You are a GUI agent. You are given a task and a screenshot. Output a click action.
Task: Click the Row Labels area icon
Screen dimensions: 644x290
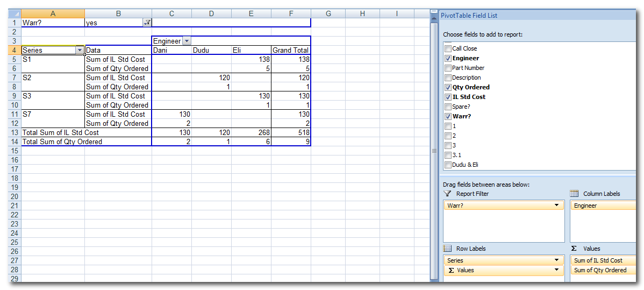pyautogui.click(x=447, y=249)
